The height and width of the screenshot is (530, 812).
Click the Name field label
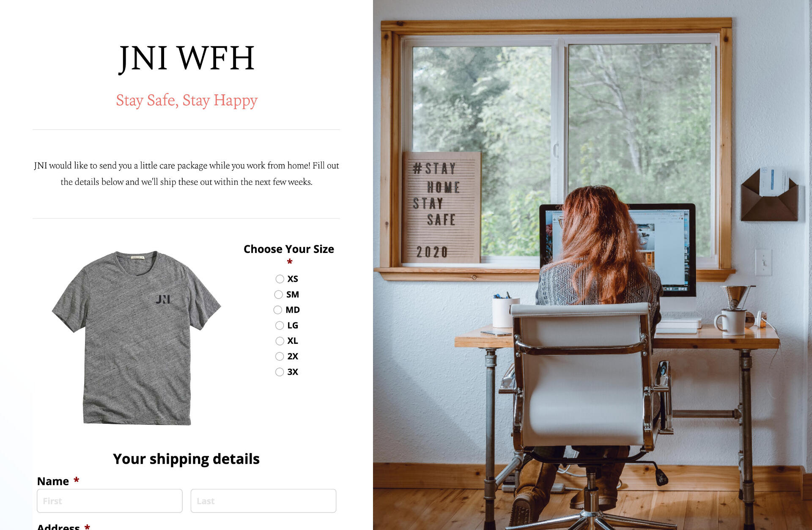(53, 481)
